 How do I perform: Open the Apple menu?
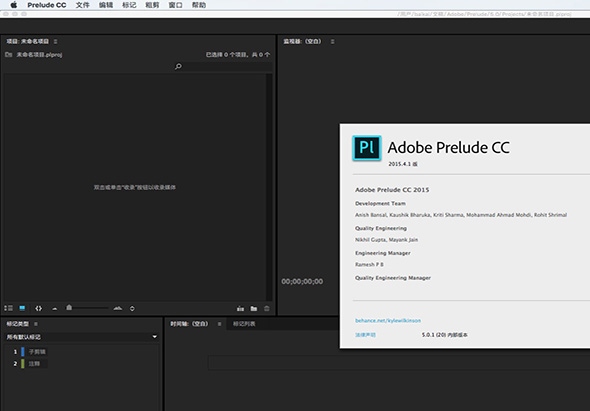(x=14, y=5)
